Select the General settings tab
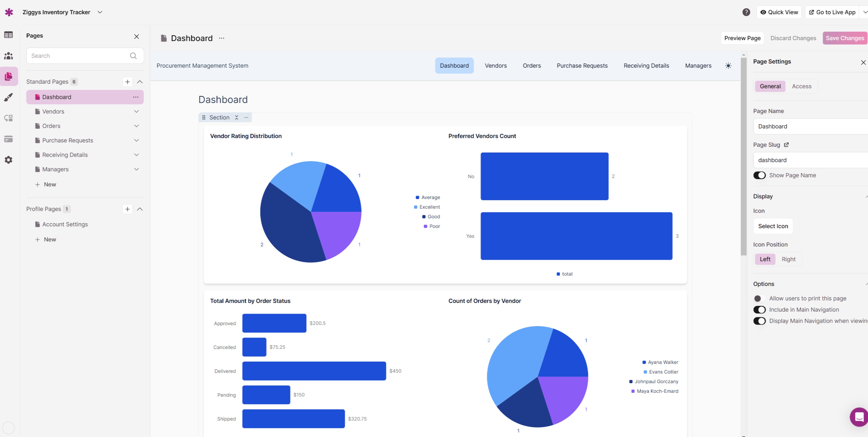Image resolution: width=868 pixels, height=437 pixels. tap(770, 86)
